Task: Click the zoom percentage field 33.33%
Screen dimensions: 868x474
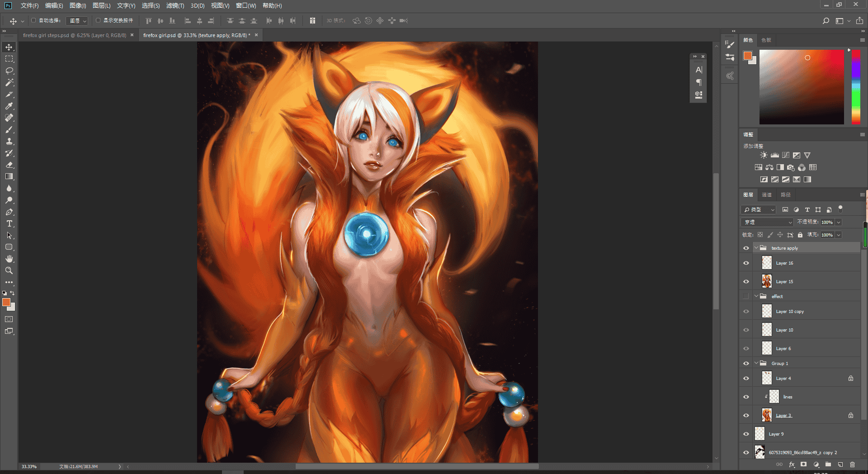Action: pyautogui.click(x=29, y=466)
